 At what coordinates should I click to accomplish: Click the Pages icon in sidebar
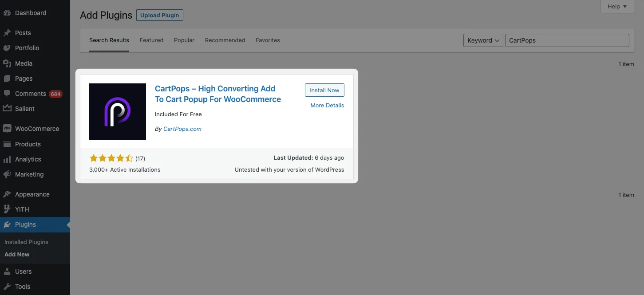point(7,79)
